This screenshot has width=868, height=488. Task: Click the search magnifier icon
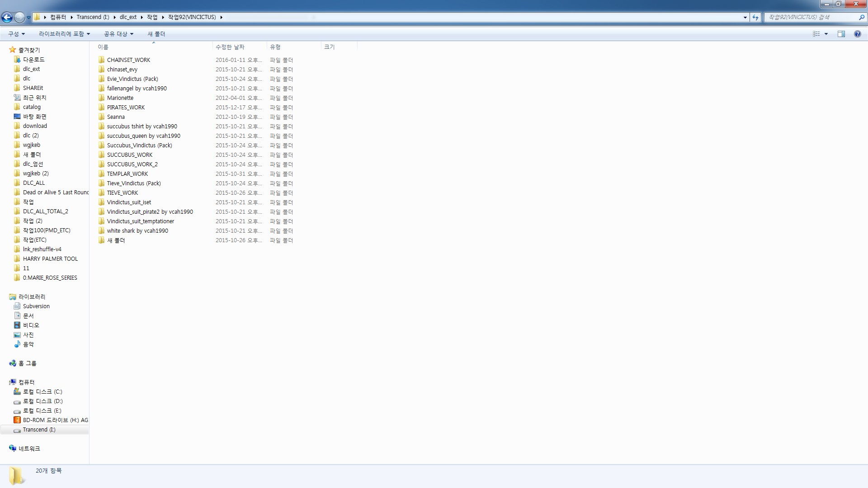862,17
